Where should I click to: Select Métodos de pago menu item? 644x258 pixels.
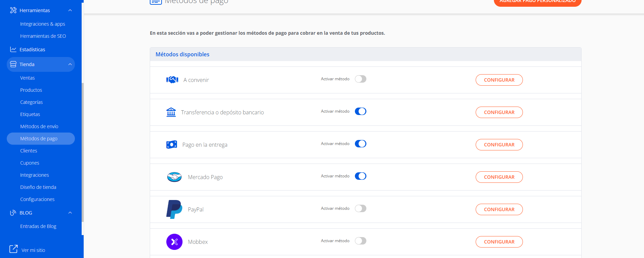(41, 139)
